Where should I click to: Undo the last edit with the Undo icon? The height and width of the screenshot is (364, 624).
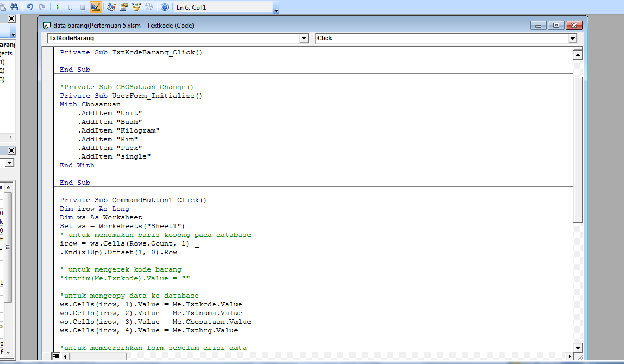pyautogui.click(x=30, y=7)
